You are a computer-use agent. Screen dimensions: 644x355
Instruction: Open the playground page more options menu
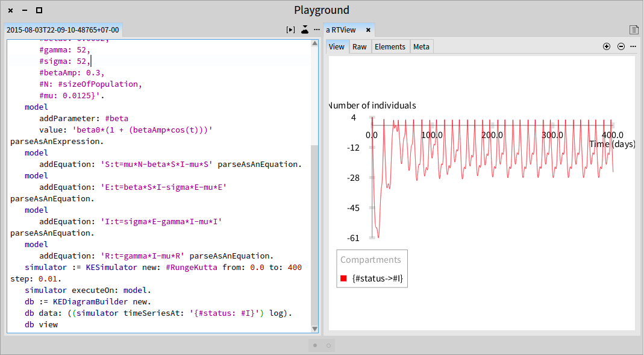pyautogui.click(x=317, y=30)
